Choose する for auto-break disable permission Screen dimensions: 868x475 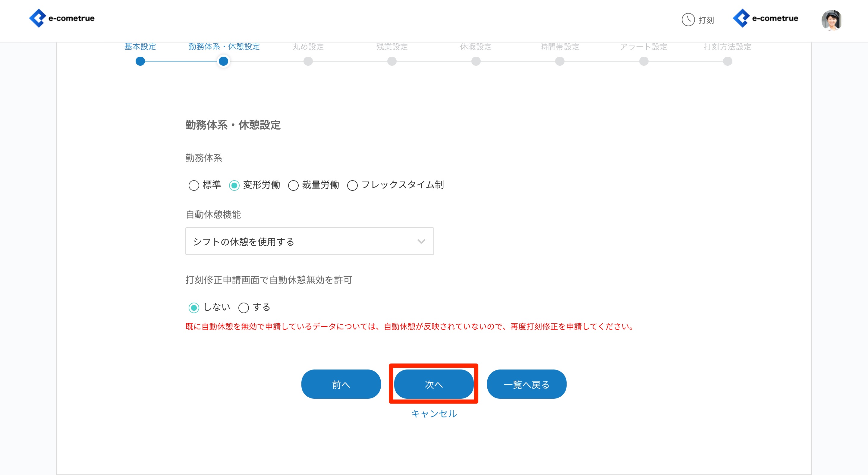click(244, 307)
